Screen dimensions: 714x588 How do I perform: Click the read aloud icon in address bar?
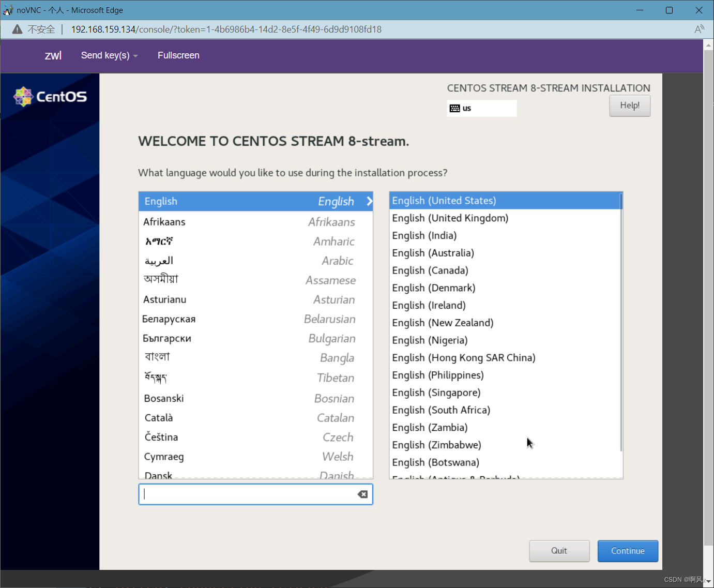click(699, 29)
